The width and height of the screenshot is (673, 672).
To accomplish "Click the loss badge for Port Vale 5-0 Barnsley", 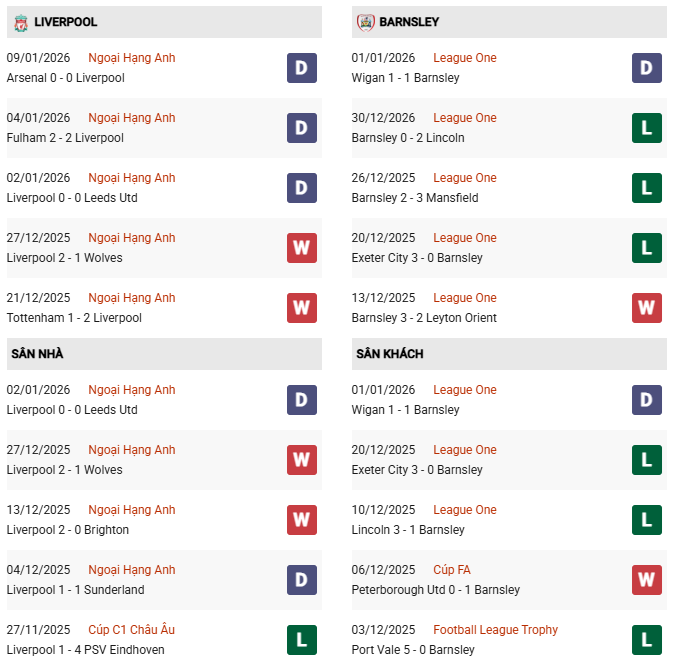I will point(647,640).
